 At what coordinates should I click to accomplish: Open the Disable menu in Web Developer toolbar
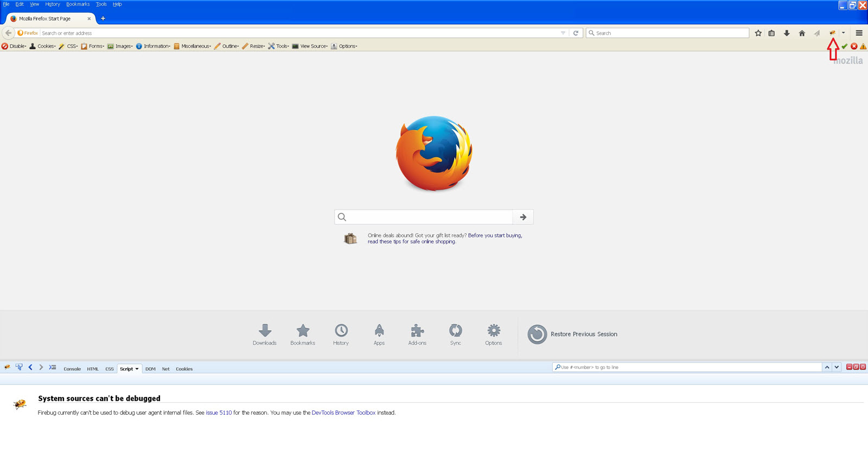pyautogui.click(x=14, y=46)
